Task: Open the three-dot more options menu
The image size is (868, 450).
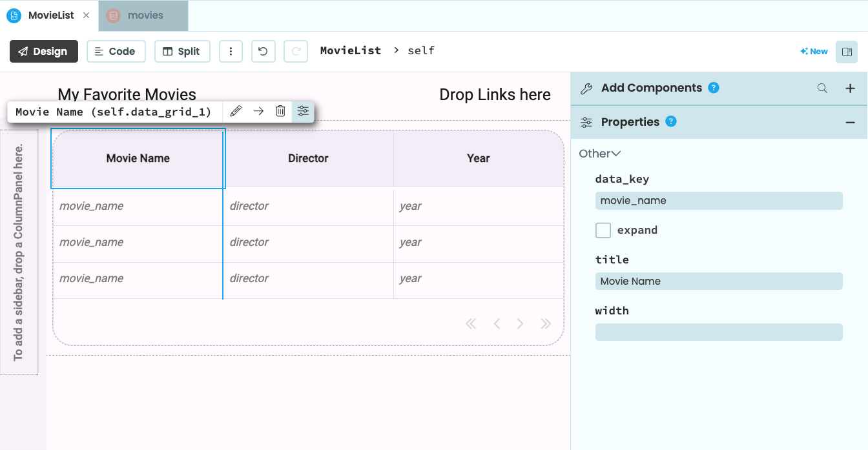Action: coord(231,52)
